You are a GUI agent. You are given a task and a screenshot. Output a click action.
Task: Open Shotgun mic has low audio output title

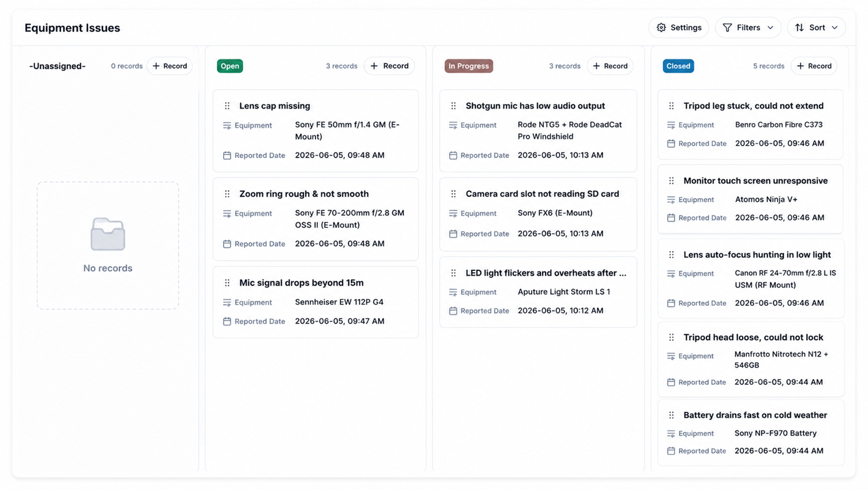(x=535, y=106)
